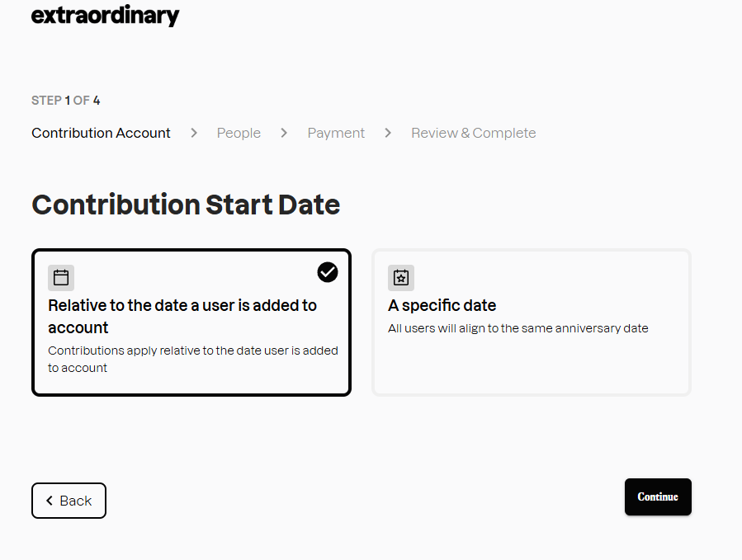The height and width of the screenshot is (560, 742).
Task: Jump to the Payment step
Action: [336, 133]
